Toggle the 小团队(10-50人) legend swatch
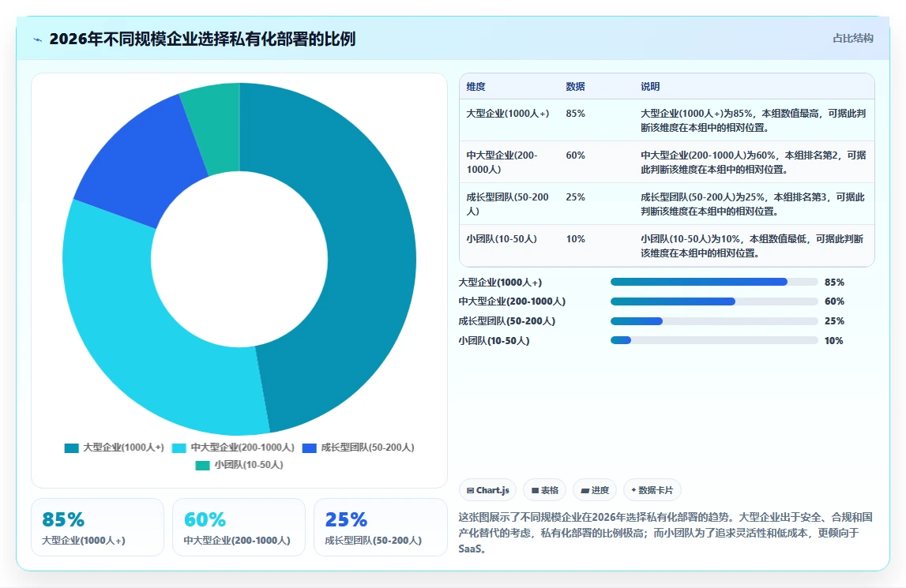906x588 pixels. coord(202,465)
